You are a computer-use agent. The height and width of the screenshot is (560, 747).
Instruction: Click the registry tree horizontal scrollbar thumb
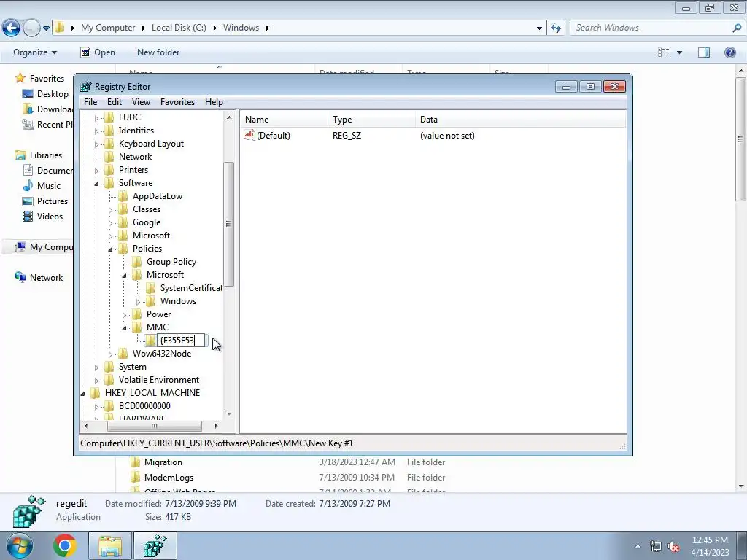coord(155,426)
